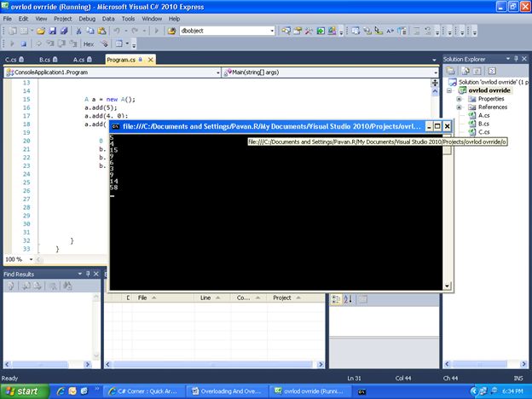Image resolution: width=532 pixels, height=399 pixels.
Task: Click the Windows start button
Action: [x=23, y=391]
